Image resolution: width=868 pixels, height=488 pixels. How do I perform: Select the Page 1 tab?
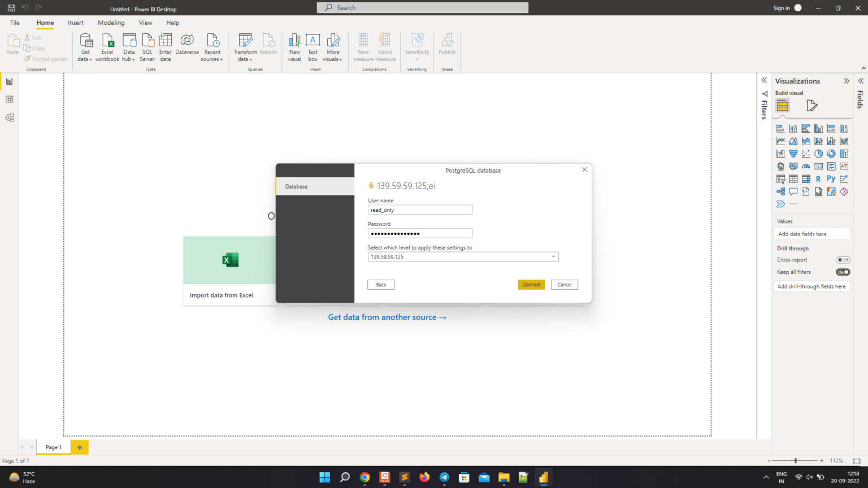pyautogui.click(x=54, y=447)
